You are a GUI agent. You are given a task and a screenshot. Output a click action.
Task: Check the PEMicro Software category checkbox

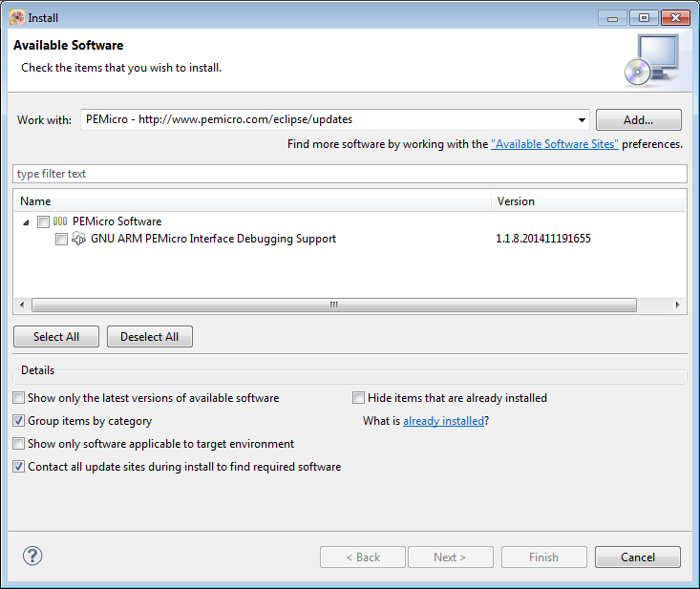(x=43, y=221)
